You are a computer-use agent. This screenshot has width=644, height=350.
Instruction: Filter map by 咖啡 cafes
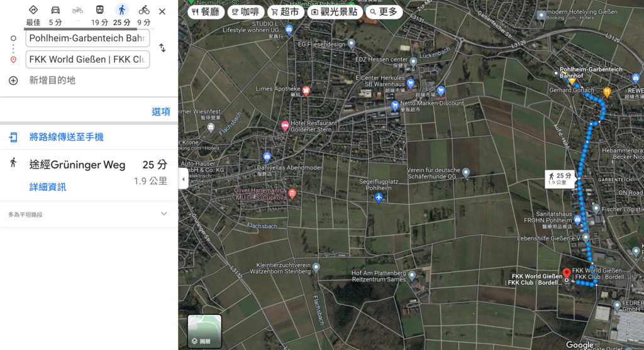(245, 12)
